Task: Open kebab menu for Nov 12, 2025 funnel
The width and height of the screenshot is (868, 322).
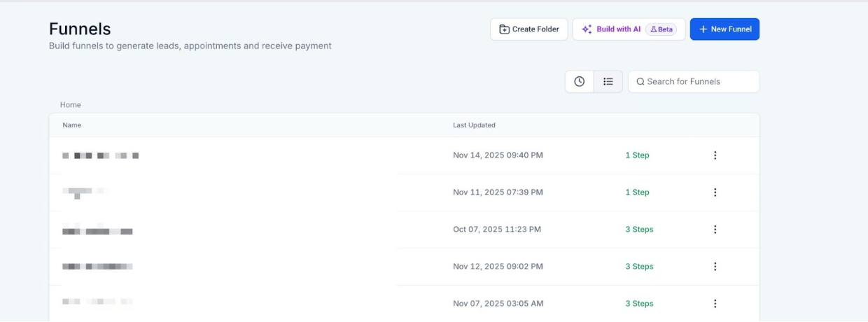Action: (715, 267)
